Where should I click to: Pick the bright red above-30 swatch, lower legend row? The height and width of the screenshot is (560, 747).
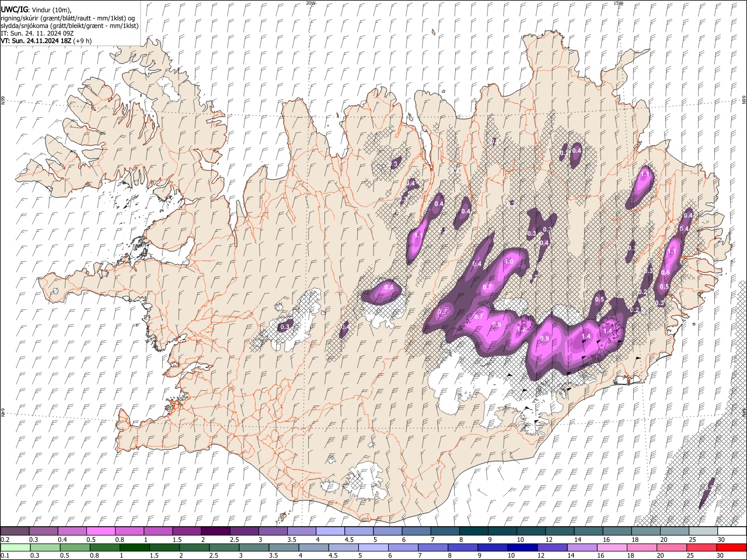coord(731,547)
